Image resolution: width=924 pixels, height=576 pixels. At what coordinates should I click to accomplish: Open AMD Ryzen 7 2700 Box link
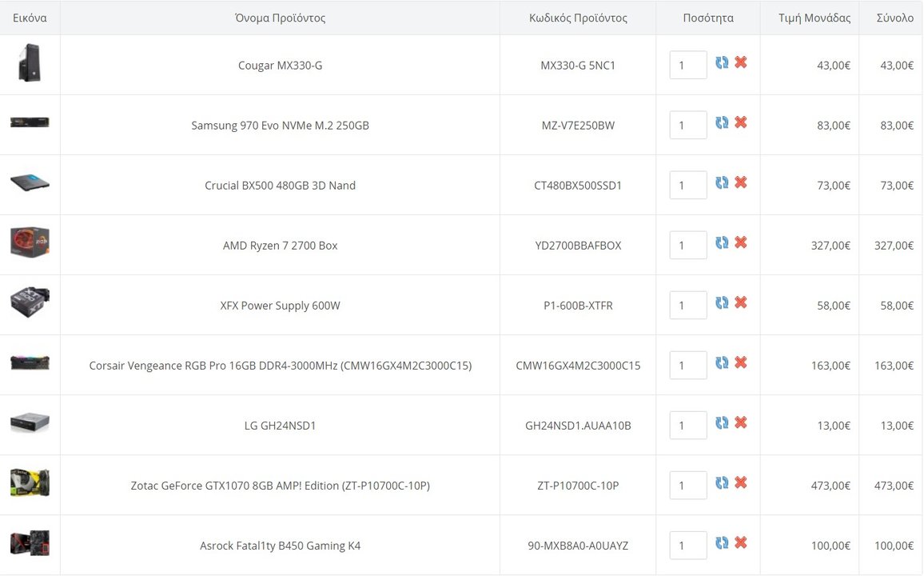280,246
